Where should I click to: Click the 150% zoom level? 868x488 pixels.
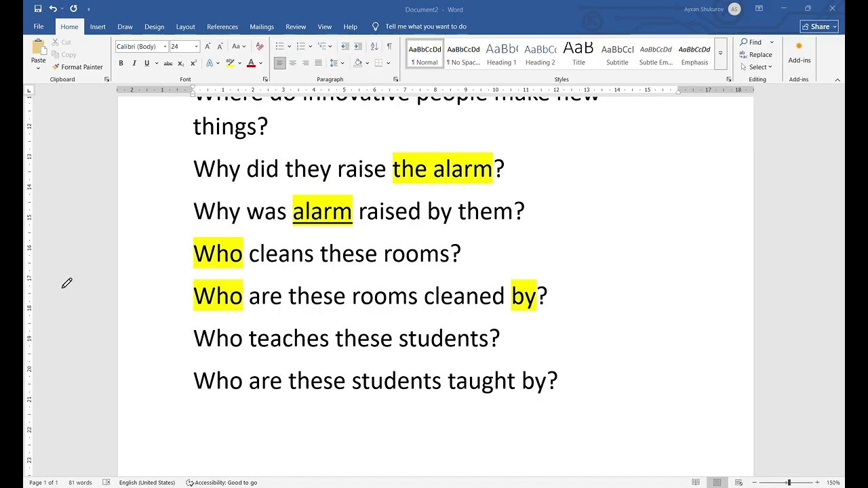(833, 483)
